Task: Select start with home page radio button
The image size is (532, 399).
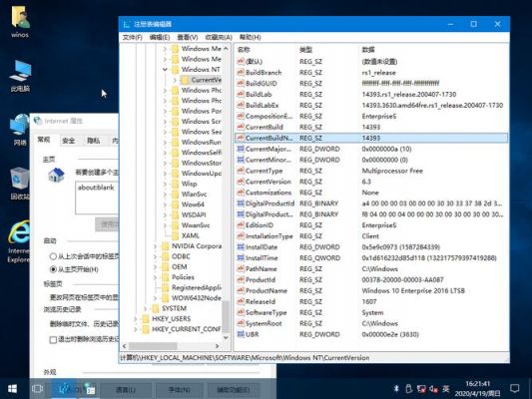Action: click(x=53, y=269)
